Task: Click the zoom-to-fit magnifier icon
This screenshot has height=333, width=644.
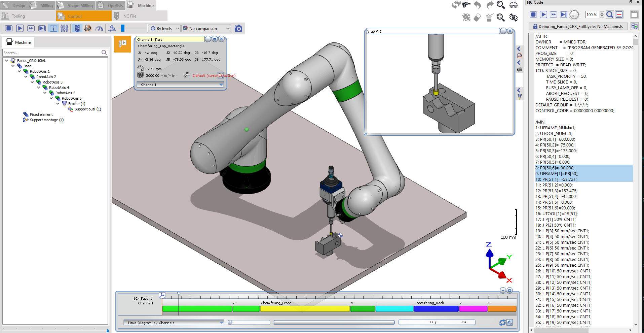Action: pos(501,18)
